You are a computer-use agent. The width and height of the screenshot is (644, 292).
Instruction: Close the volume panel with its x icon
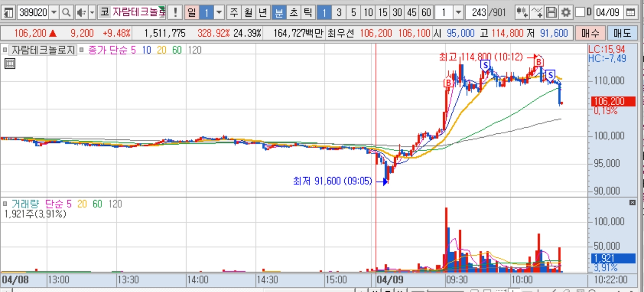(633, 203)
